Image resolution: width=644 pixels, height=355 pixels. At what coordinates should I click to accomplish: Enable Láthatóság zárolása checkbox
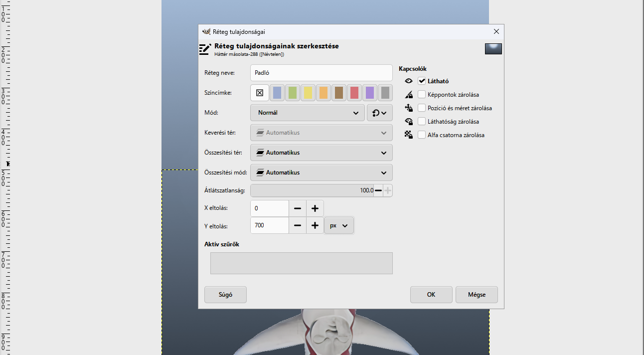(422, 121)
